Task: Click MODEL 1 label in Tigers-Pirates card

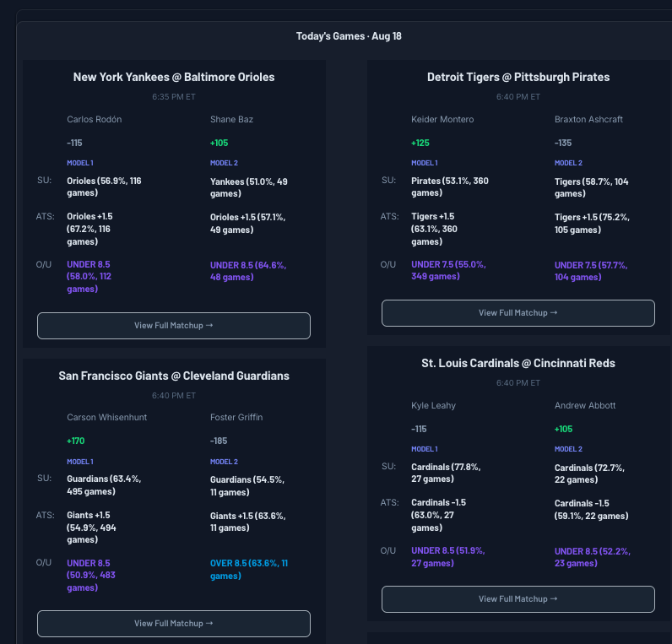Action: tap(425, 163)
